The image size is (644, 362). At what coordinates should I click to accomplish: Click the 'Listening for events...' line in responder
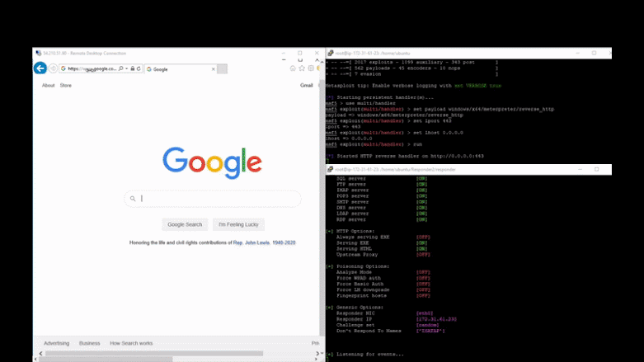pyautogui.click(x=365, y=355)
